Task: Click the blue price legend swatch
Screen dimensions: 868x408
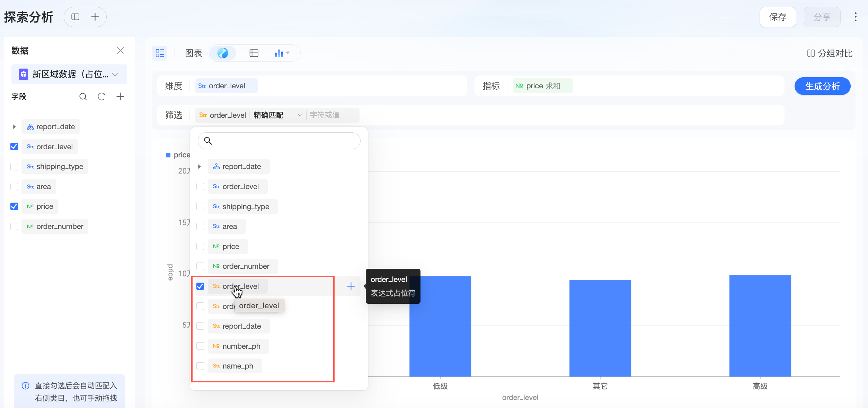Action: pyautogui.click(x=168, y=155)
